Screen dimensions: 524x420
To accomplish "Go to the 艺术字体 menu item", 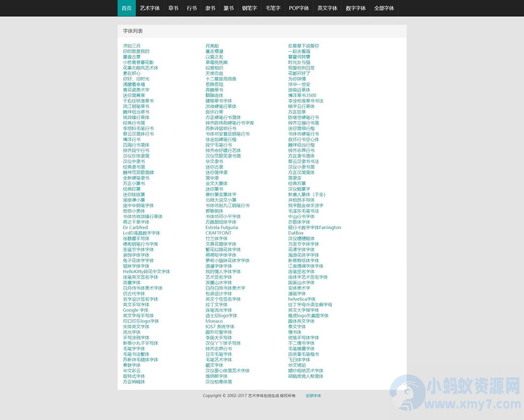I will click(x=150, y=8).
